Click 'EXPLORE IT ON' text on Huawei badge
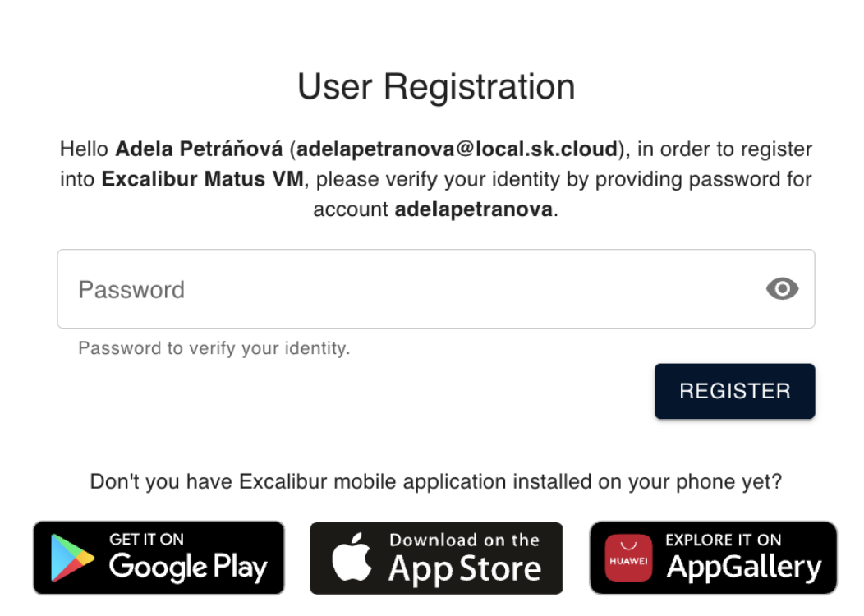 point(723,540)
